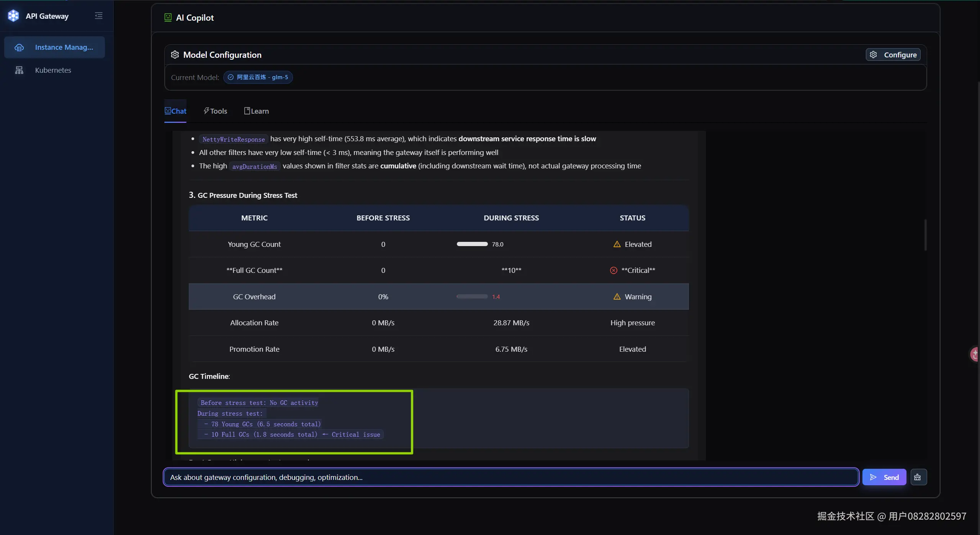Click the chat panel scrollbar thumb
This screenshot has width=980, height=535.
coord(925,235)
